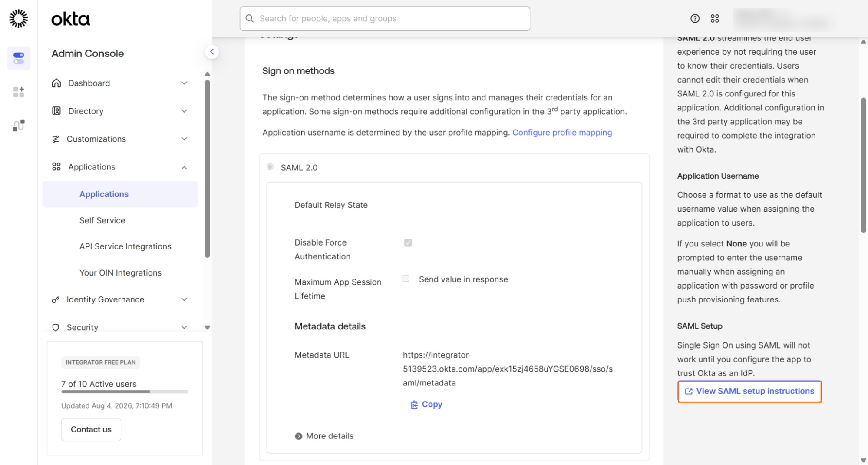Click the sidebar navigation scrollbar thumb
868x465 pixels.
coord(208,169)
